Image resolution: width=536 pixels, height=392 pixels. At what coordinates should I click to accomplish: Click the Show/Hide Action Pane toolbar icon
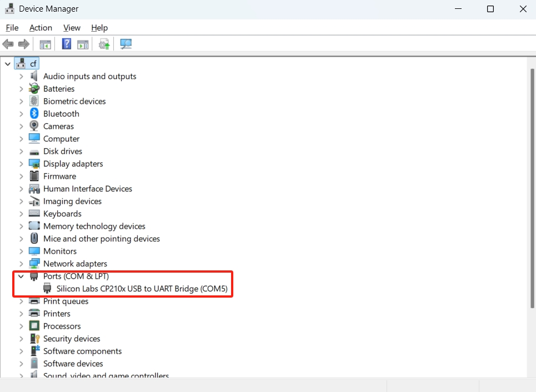tap(83, 44)
